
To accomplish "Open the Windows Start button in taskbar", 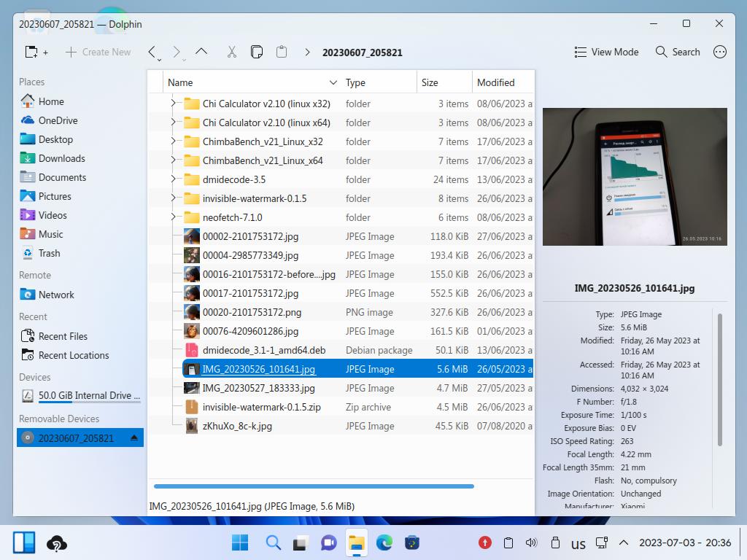I will pos(239,542).
